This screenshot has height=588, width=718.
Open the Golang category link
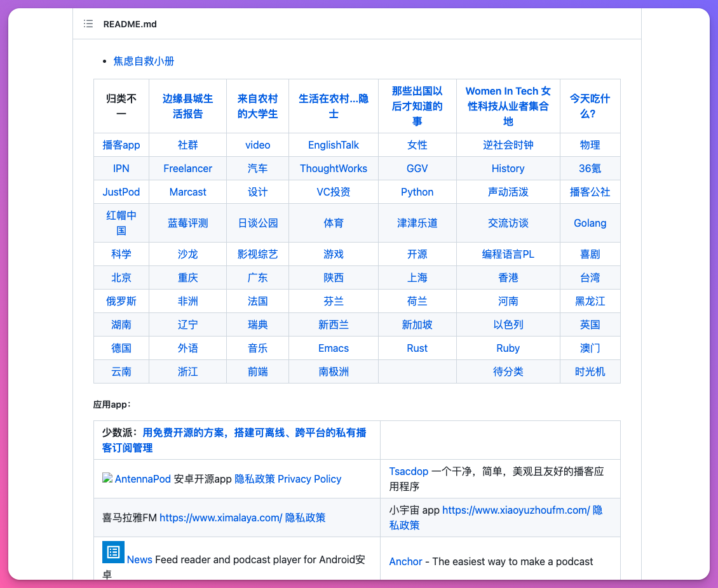pos(590,223)
